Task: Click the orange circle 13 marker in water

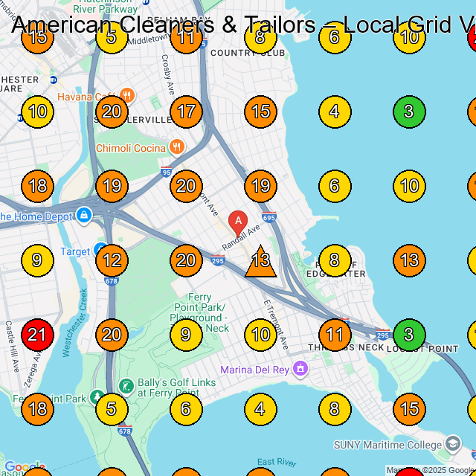Action: pyautogui.click(x=409, y=260)
